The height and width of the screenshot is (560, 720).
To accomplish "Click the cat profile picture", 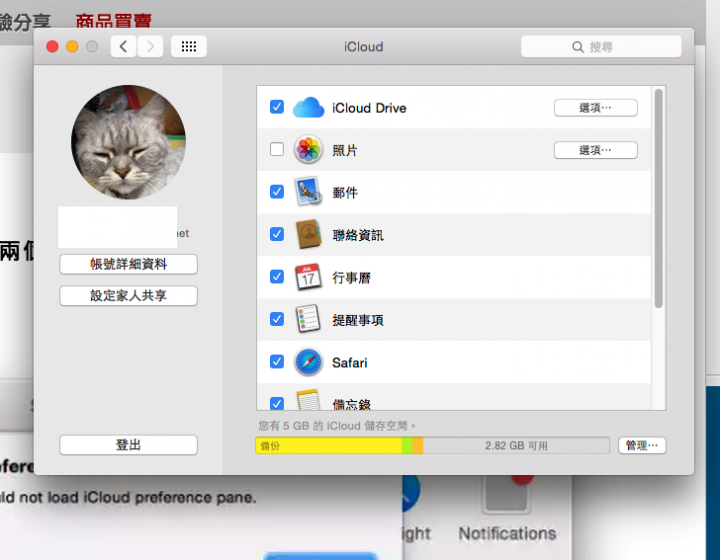I will (x=129, y=142).
